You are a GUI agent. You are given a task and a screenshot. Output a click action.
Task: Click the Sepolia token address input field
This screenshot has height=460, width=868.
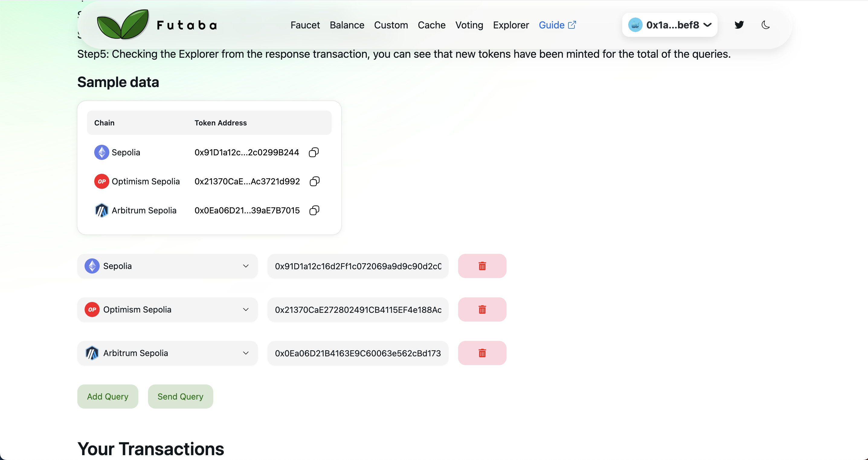pos(358,266)
